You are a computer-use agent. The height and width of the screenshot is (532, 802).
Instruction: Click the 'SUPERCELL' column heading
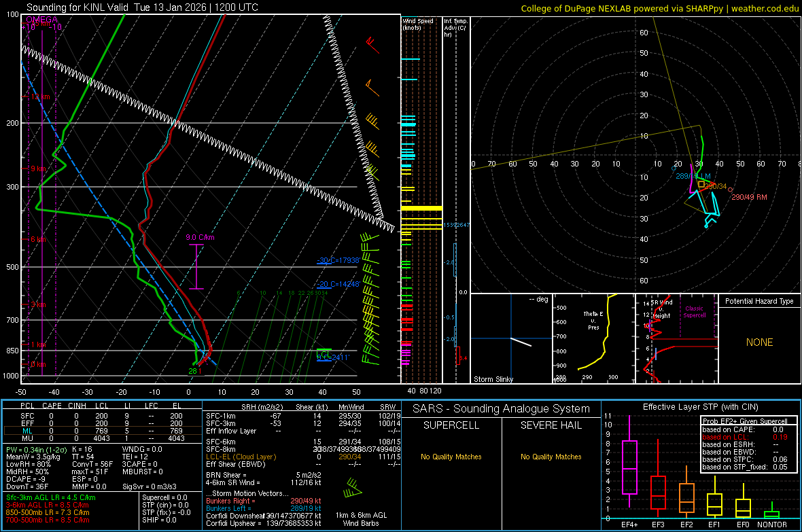451,425
